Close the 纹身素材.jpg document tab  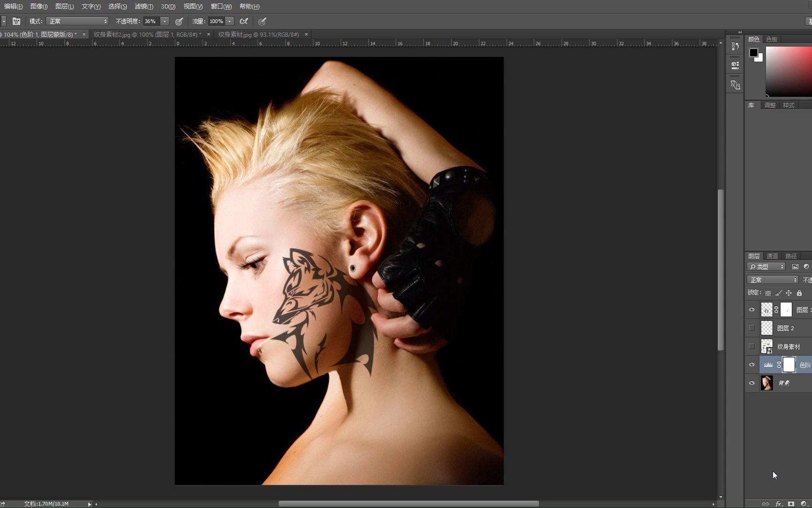[x=306, y=34]
